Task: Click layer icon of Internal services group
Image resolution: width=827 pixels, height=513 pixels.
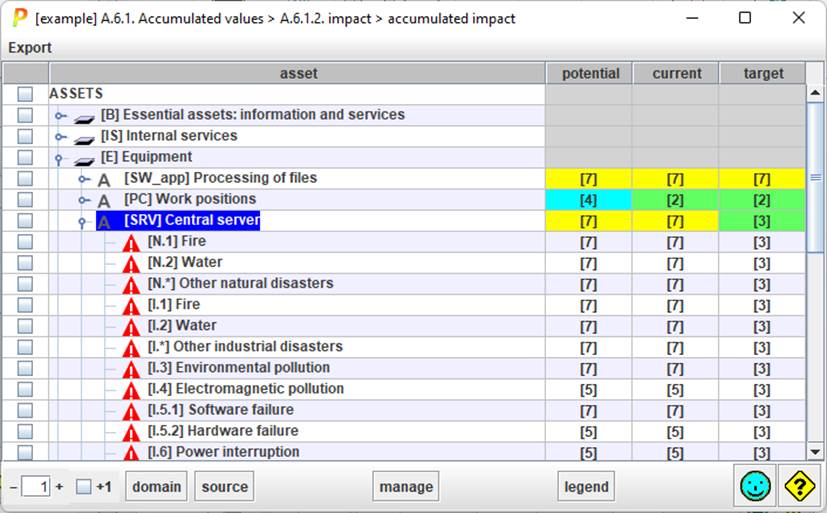Action: (x=84, y=139)
